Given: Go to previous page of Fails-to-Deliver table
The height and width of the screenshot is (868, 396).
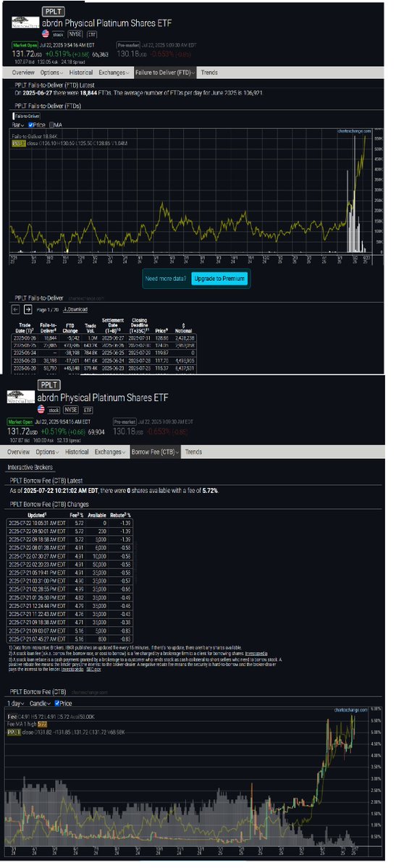Looking at the screenshot, I should click(x=16, y=309).
